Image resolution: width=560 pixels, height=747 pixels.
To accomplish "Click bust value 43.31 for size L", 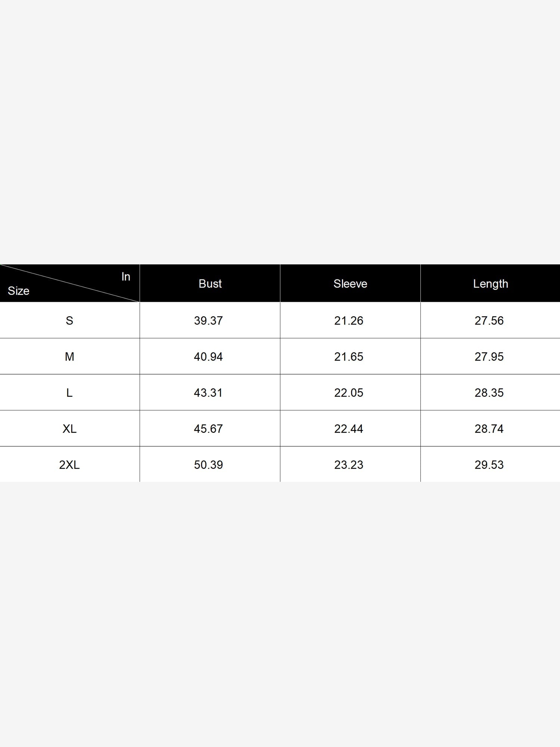I will [208, 393].
